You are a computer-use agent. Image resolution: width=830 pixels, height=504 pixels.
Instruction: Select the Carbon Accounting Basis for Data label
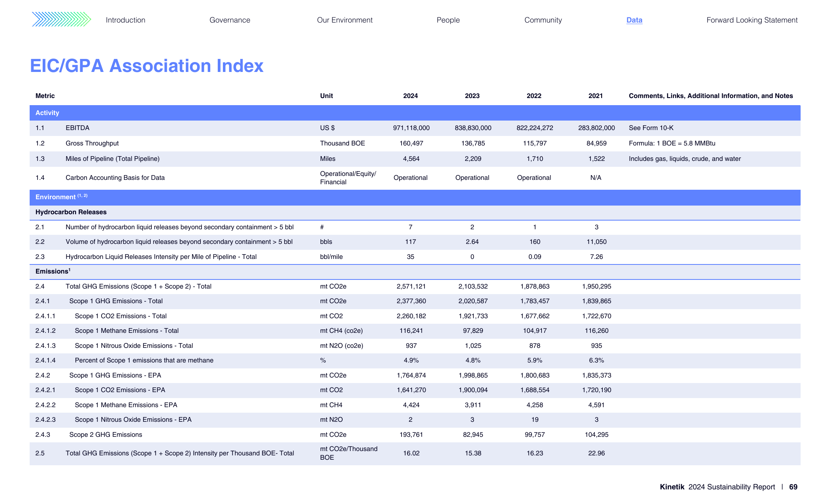point(115,177)
